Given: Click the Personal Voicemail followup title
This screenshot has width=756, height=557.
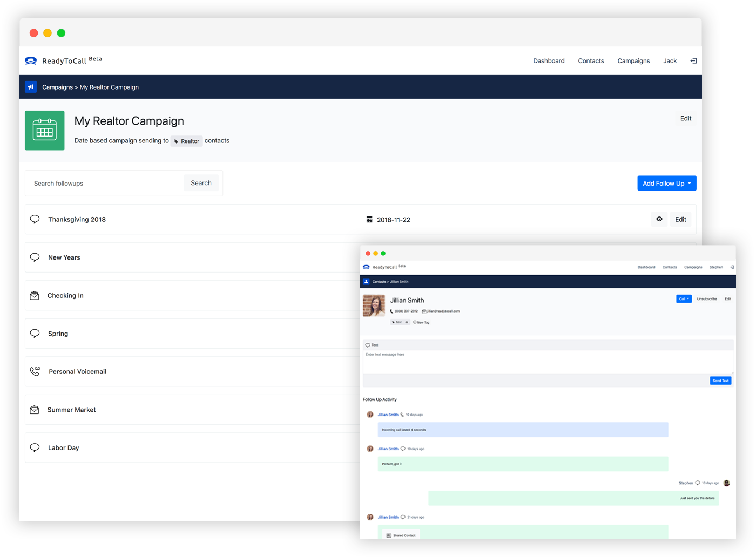Looking at the screenshot, I should click(x=78, y=372).
